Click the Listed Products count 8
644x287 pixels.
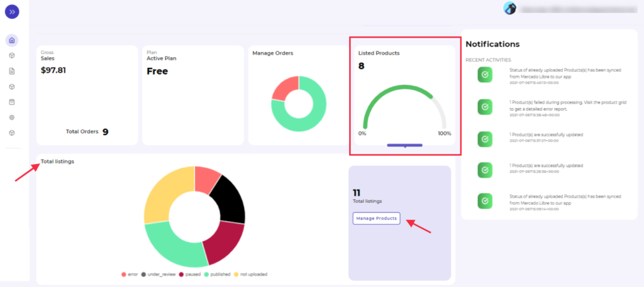click(x=362, y=66)
